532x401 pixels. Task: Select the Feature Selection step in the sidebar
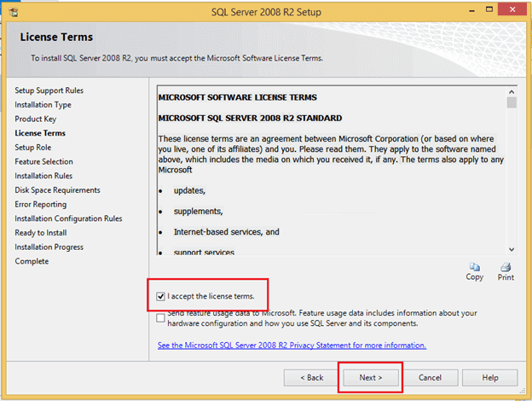[43, 161]
